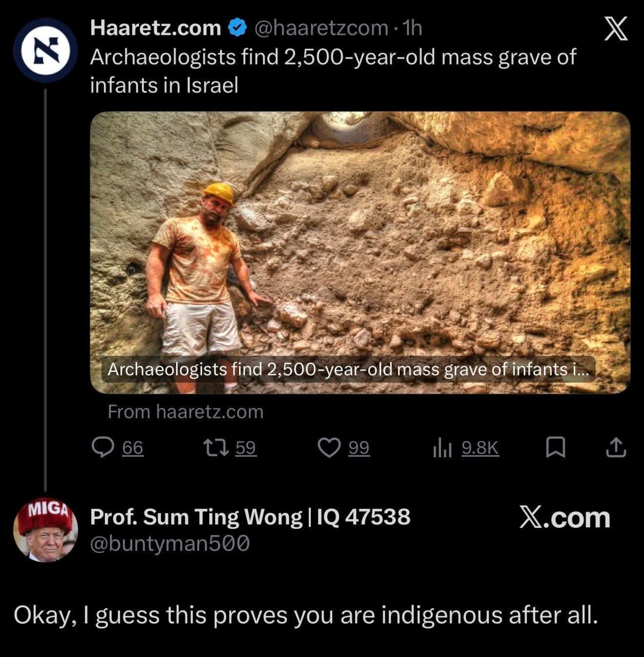The image size is (644, 657).
Task: Like the post with the heart icon
Action: coord(330,447)
